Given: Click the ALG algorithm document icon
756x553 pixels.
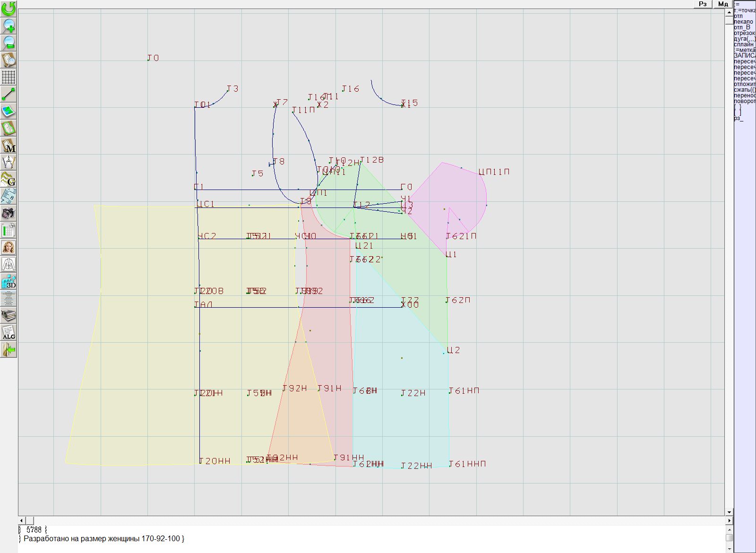Looking at the screenshot, I should coord(9,333).
